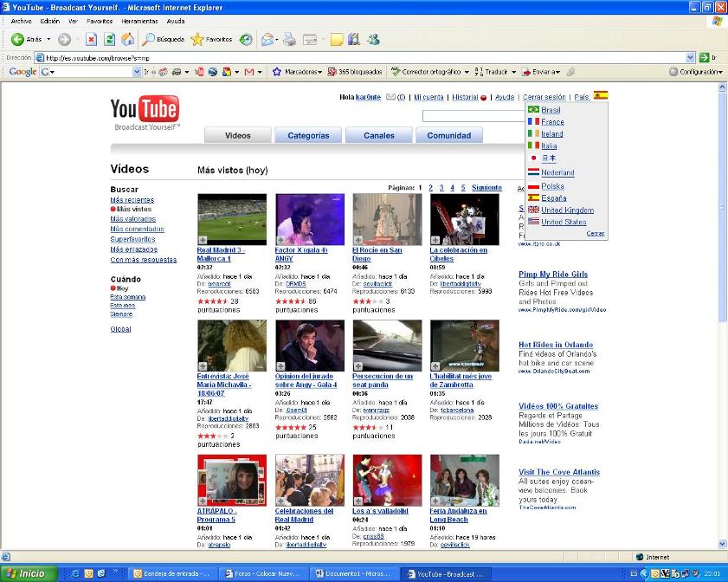
Task: Switch to Documento1 Microsoft Word taskbar item
Action: click(x=354, y=573)
